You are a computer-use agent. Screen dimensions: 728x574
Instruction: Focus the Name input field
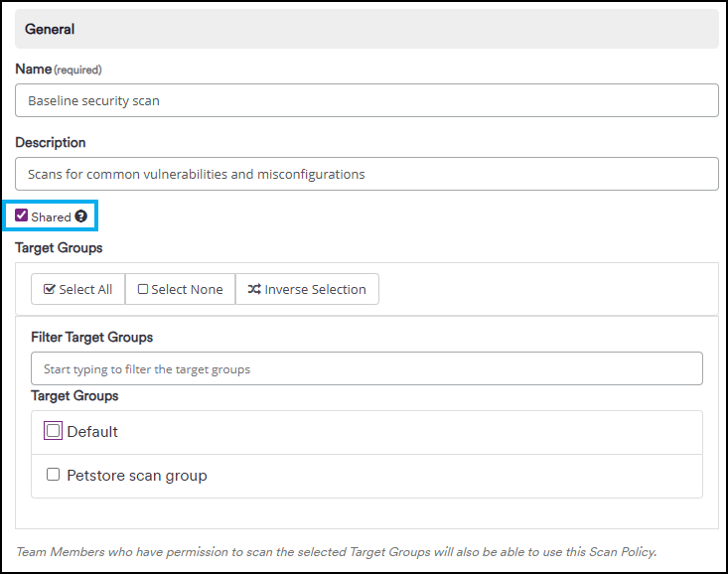point(366,100)
